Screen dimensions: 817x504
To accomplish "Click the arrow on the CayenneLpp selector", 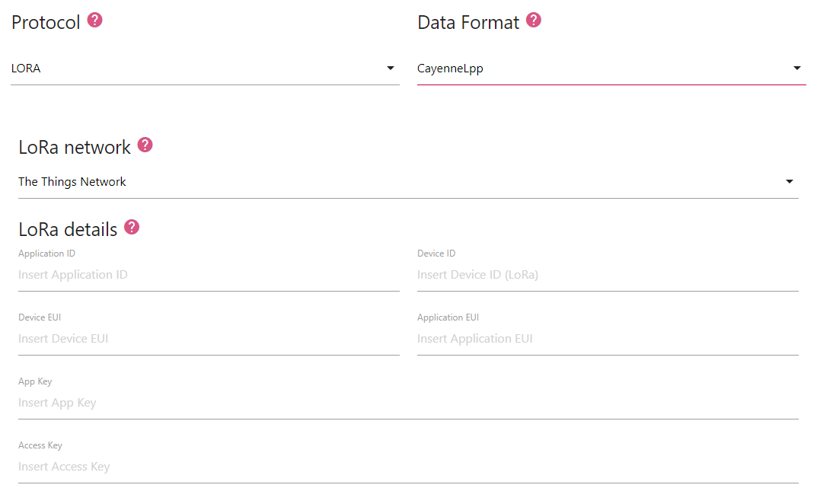I will pyautogui.click(x=797, y=69).
